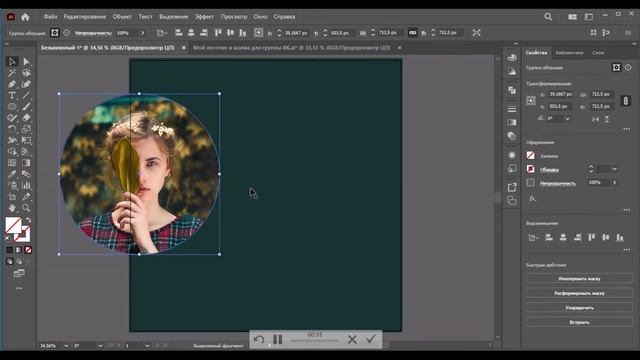Select the Type tool
Viewport: 640px width, 360px height.
tap(12, 96)
